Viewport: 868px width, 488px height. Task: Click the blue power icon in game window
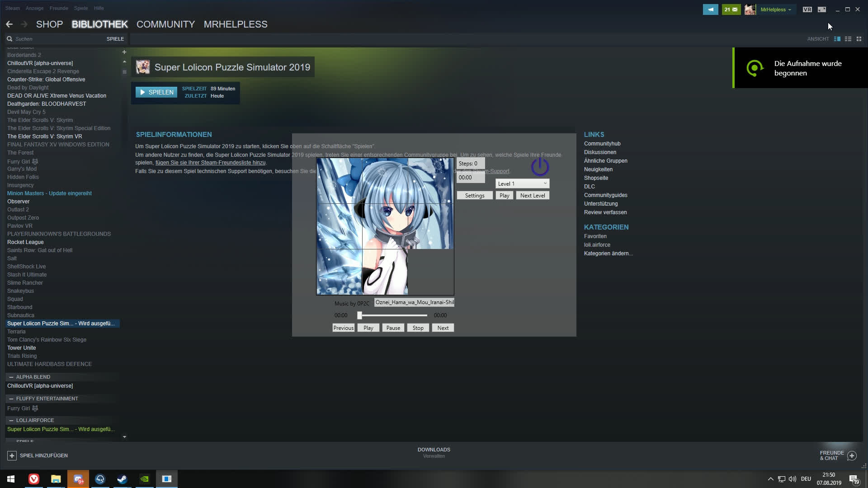(540, 167)
